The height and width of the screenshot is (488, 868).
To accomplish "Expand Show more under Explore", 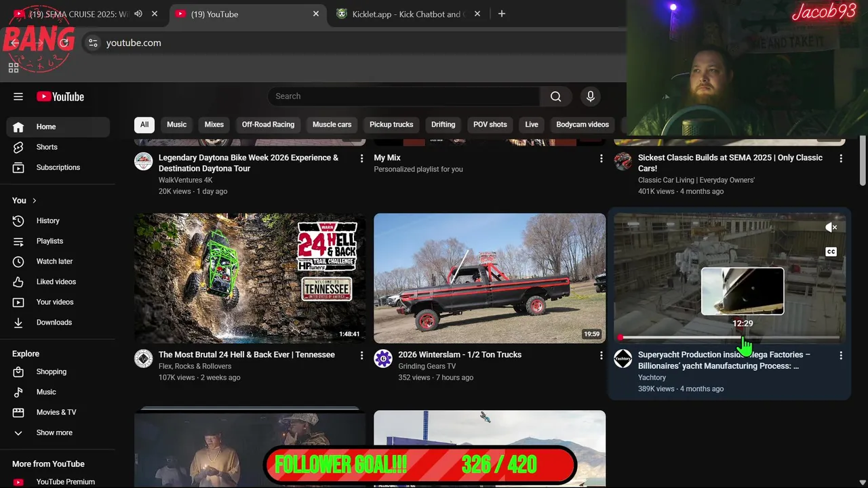I will pyautogui.click(x=58, y=432).
